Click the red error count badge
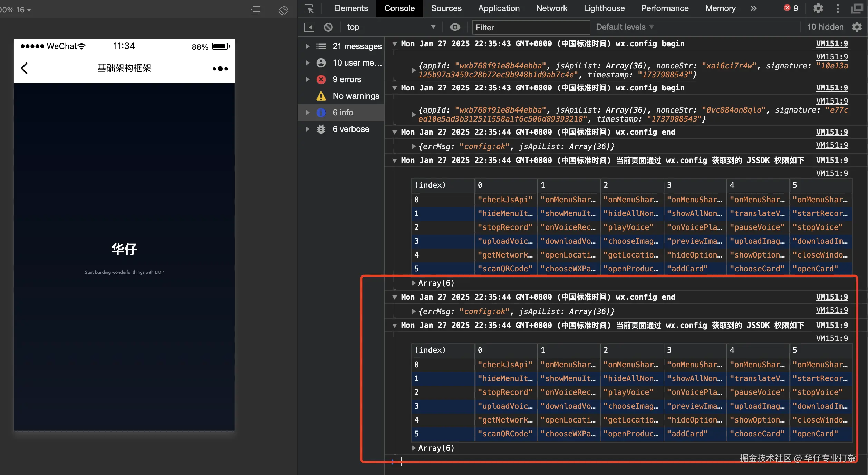 click(791, 8)
